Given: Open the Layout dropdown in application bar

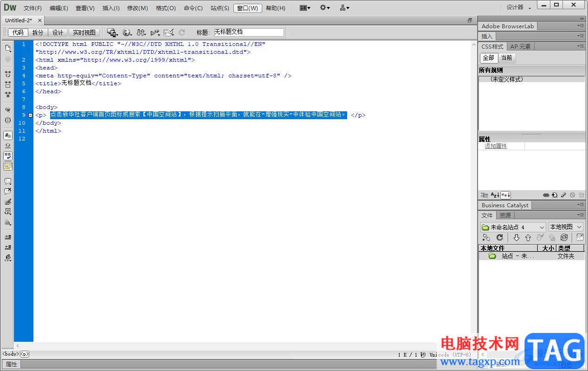Looking at the screenshot, I should pos(305,8).
